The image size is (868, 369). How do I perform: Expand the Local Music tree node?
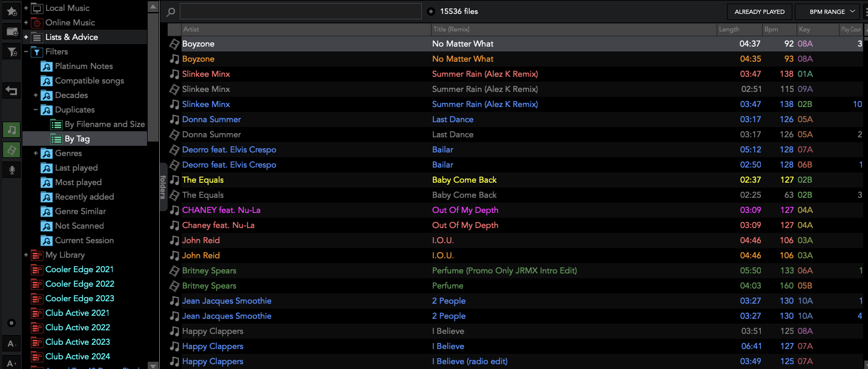pos(26,8)
